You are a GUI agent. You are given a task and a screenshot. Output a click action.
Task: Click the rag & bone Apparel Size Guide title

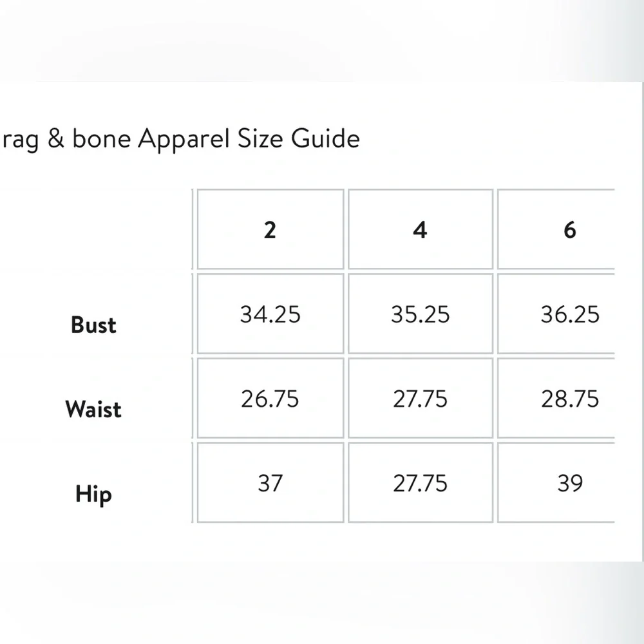point(180,139)
